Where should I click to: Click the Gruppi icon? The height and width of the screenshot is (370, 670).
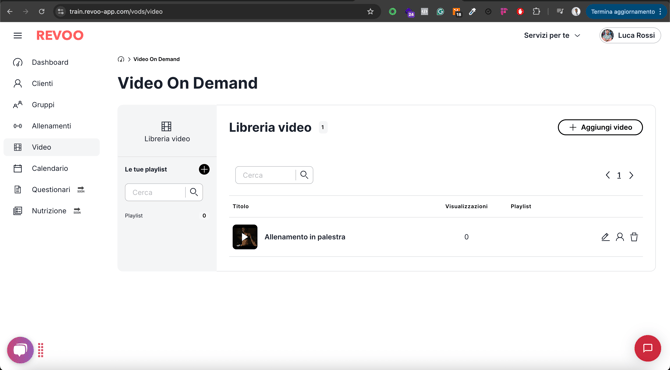click(x=18, y=105)
